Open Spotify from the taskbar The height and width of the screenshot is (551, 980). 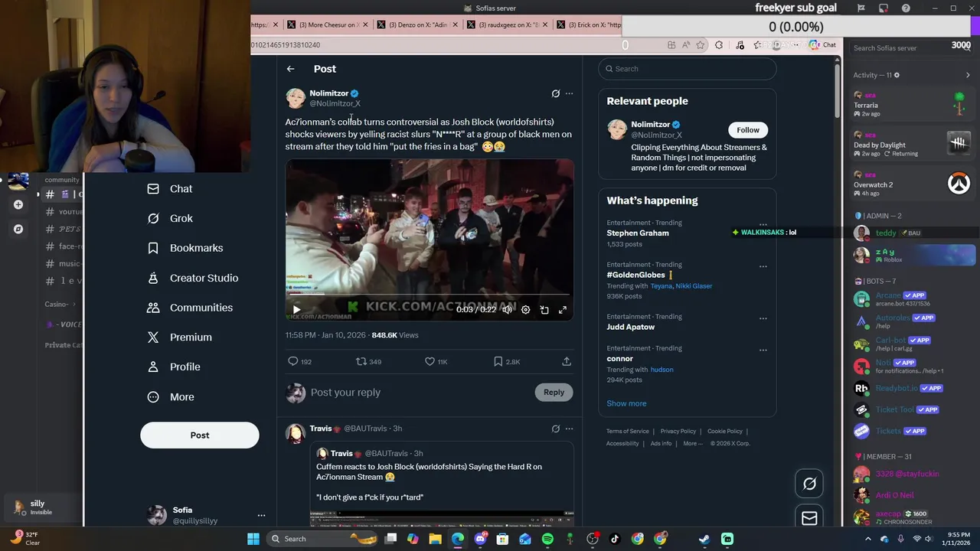[547, 539]
